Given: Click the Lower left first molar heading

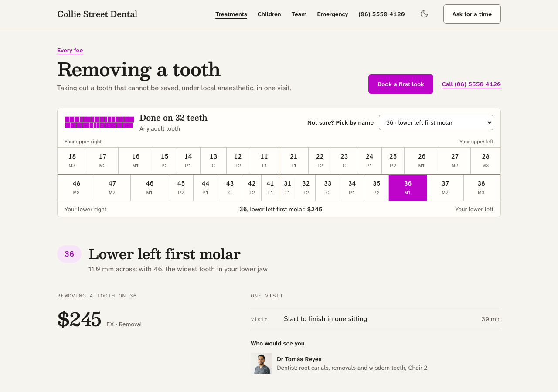Looking at the screenshot, I should 164,254.
